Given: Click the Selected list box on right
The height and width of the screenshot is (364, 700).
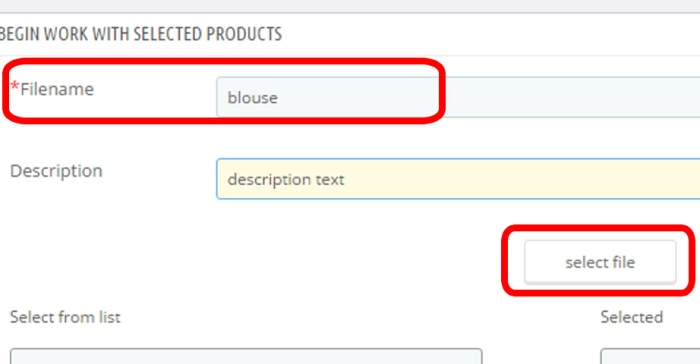Looking at the screenshot, I should (650, 356).
